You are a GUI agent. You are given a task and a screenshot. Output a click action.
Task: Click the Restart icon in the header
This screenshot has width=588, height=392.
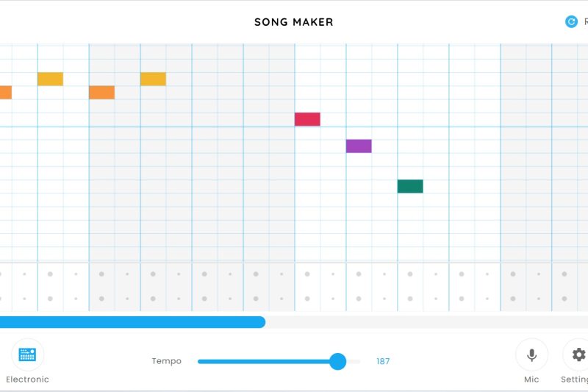[571, 22]
